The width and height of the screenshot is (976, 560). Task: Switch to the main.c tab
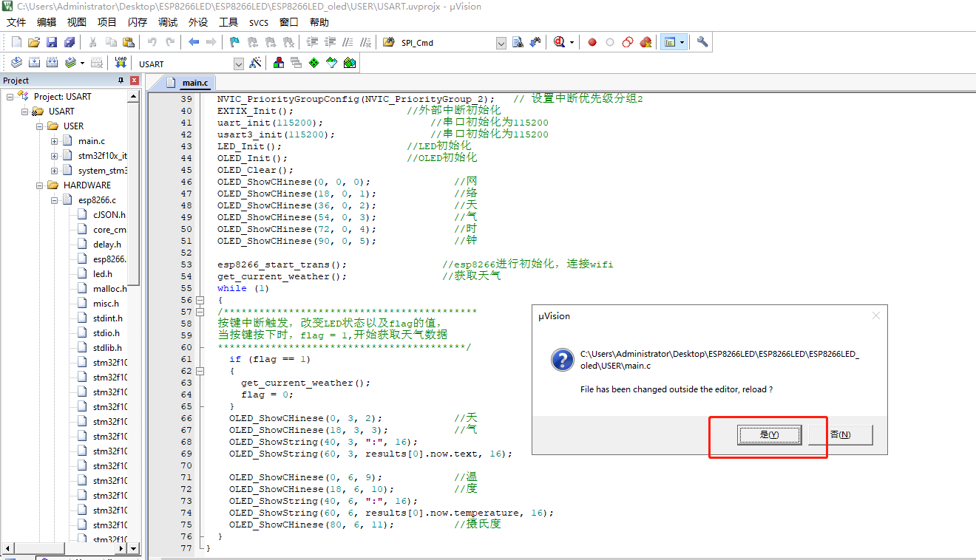[x=194, y=83]
